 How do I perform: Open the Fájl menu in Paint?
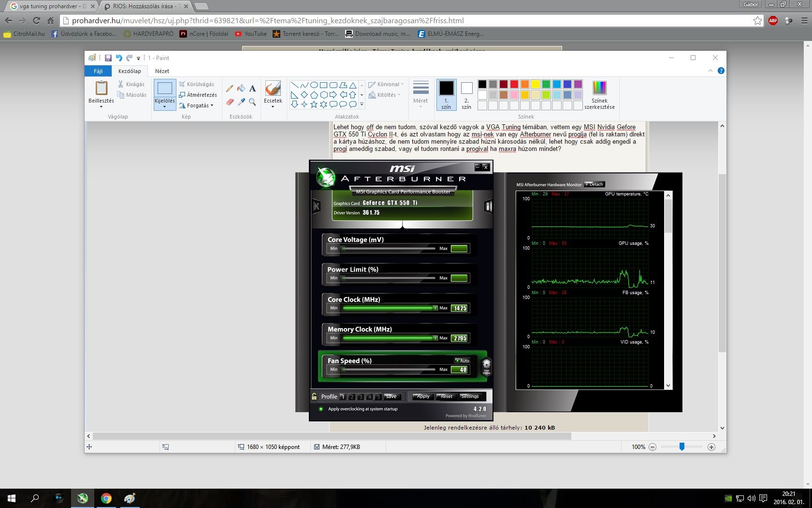coord(98,71)
